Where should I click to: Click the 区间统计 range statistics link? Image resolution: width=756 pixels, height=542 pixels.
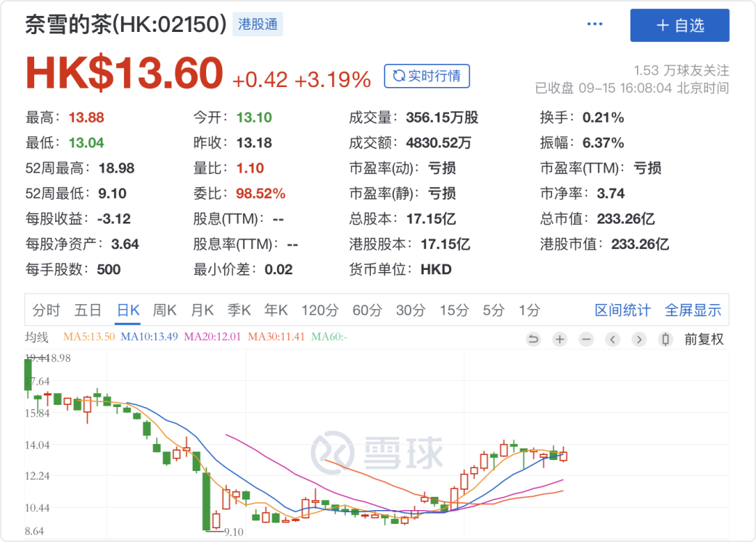pos(622,310)
